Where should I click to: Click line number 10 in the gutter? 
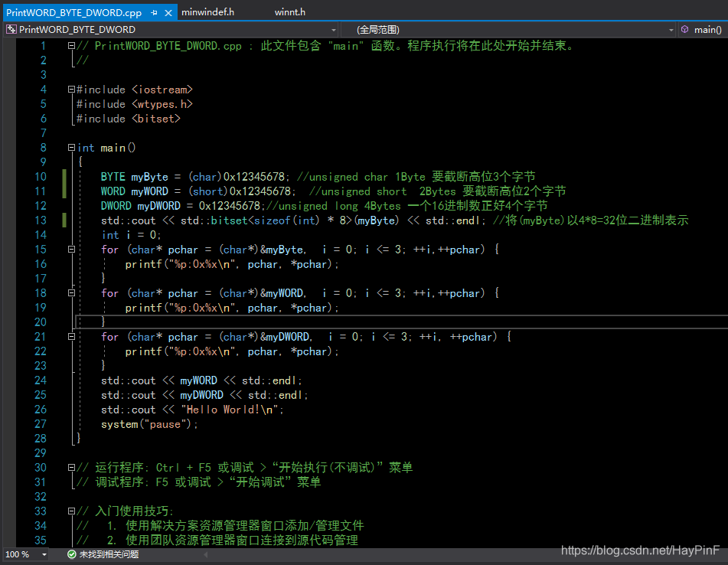pyautogui.click(x=41, y=177)
